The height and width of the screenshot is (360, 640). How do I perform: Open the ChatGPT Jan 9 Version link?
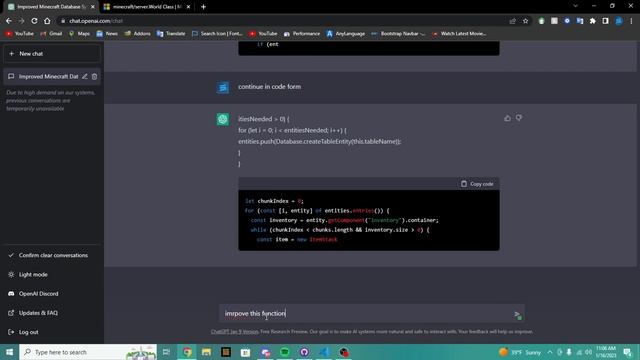coord(234,332)
